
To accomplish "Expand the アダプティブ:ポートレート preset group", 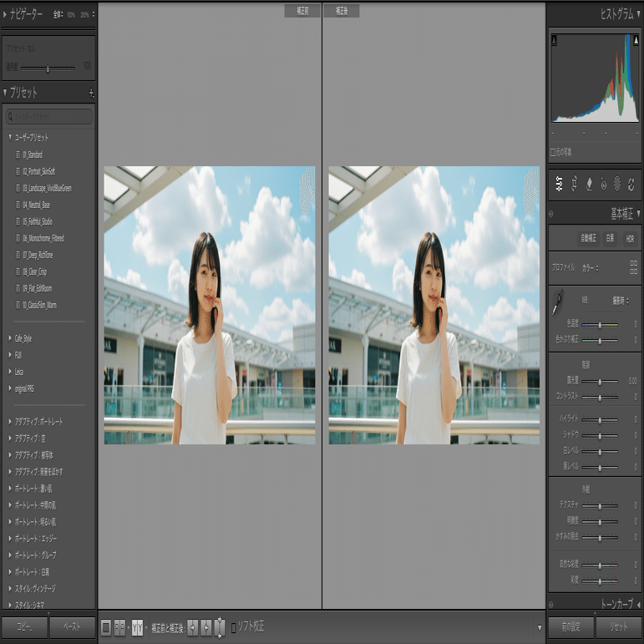I will click(x=10, y=421).
